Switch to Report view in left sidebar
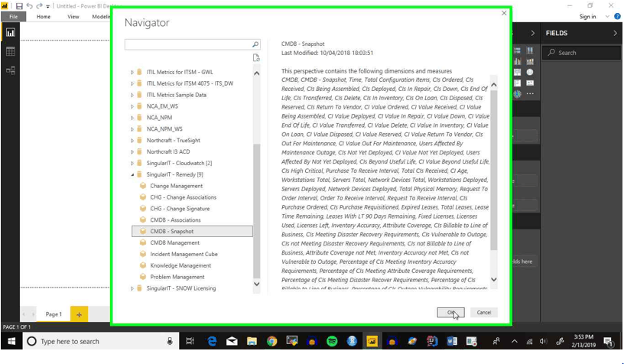 (x=11, y=33)
